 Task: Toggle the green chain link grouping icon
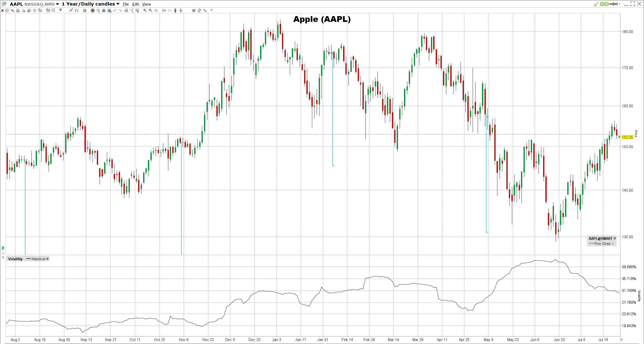coord(604,4)
